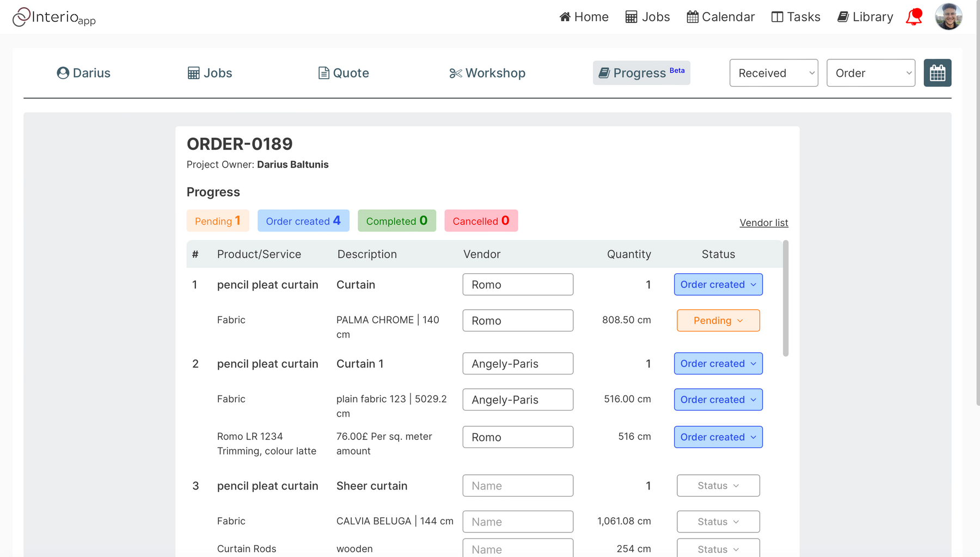This screenshot has height=557, width=980.
Task: Click the calendar icon button beside Order
Action: click(x=938, y=73)
